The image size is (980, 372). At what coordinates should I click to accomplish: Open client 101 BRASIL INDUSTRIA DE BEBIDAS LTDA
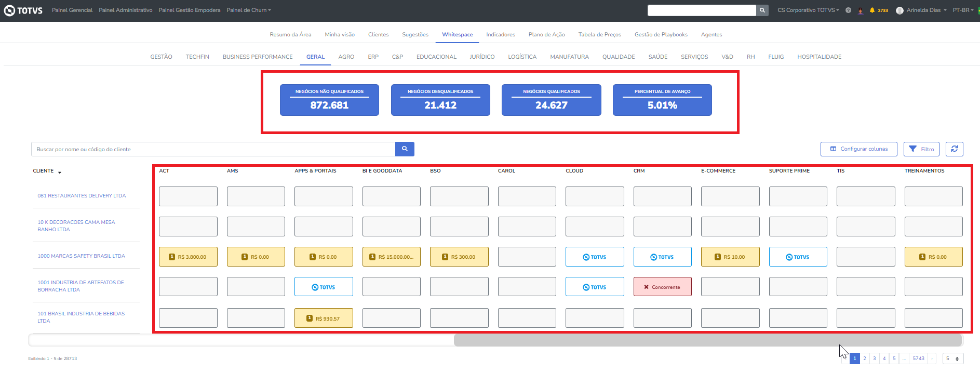coord(81,317)
